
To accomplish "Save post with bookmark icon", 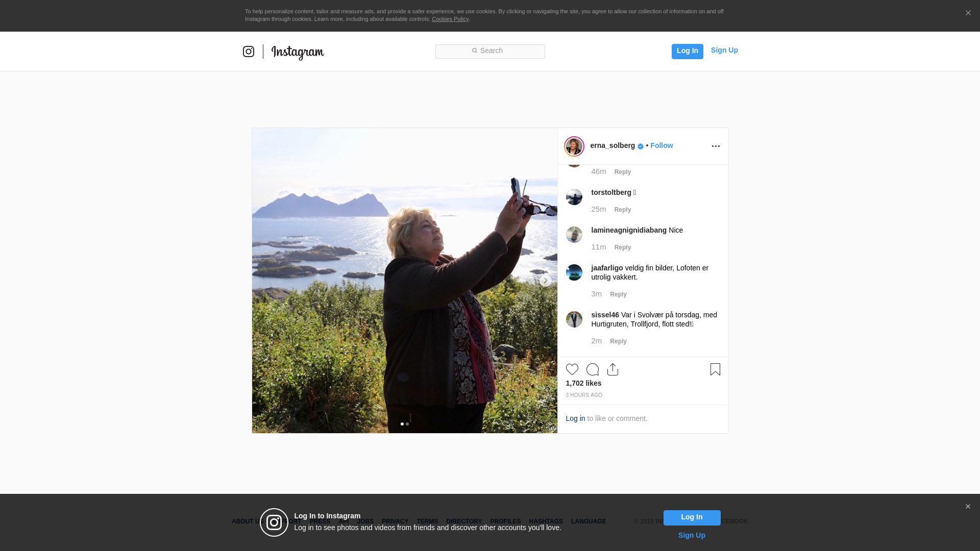I will click(715, 369).
